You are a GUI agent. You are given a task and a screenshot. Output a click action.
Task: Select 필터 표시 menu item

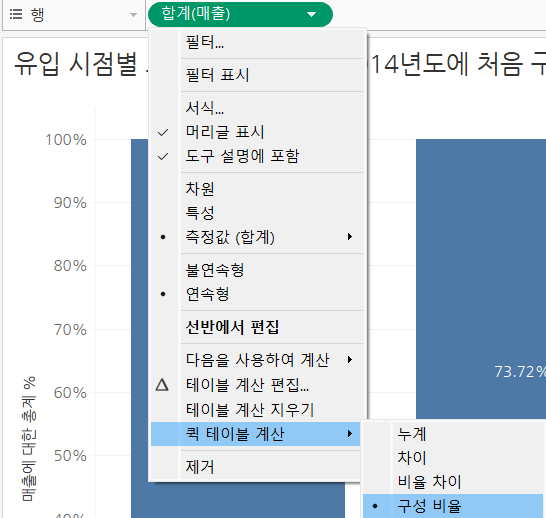[256, 75]
